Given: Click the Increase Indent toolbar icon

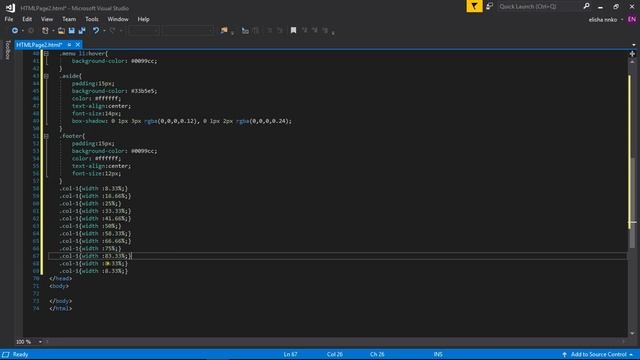Looking at the screenshot, I should point(280,31).
